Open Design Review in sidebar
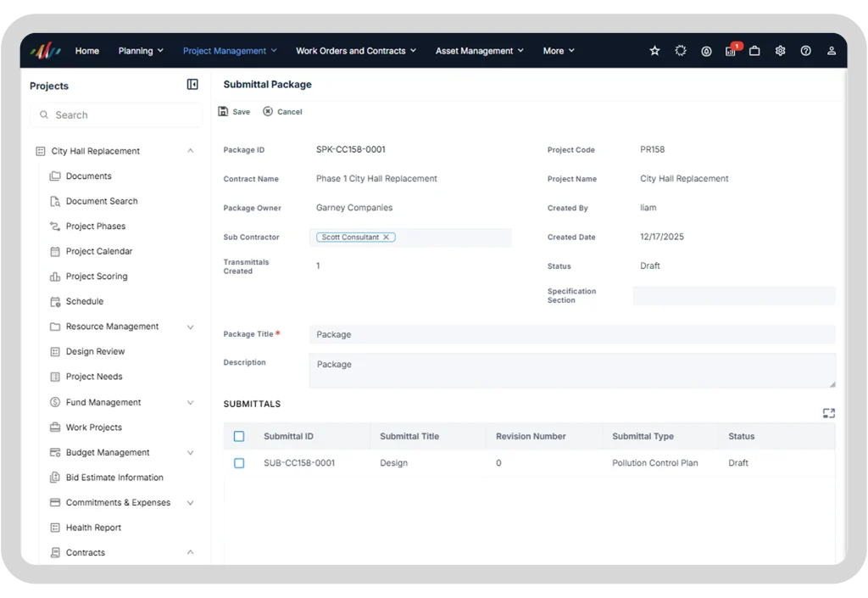The height and width of the screenshot is (598, 868). [95, 352]
